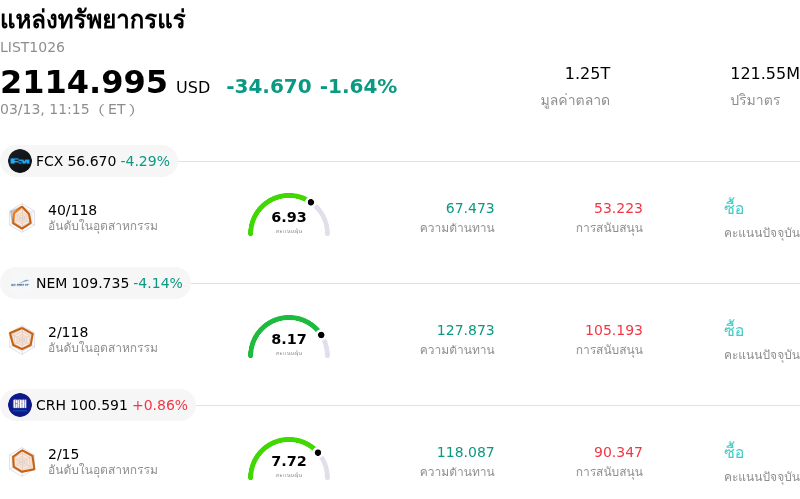Click the NEM company logo icon

20,283
